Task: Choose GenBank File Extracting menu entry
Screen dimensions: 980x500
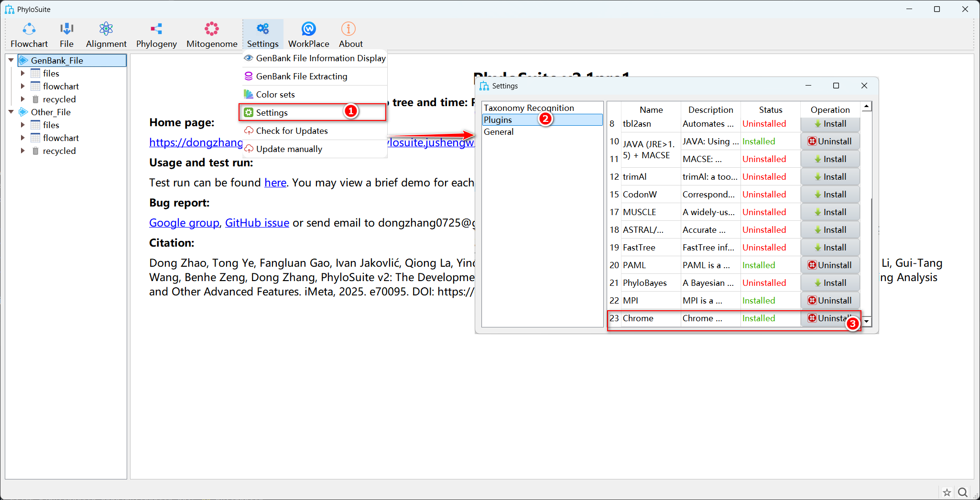Action: click(315, 76)
